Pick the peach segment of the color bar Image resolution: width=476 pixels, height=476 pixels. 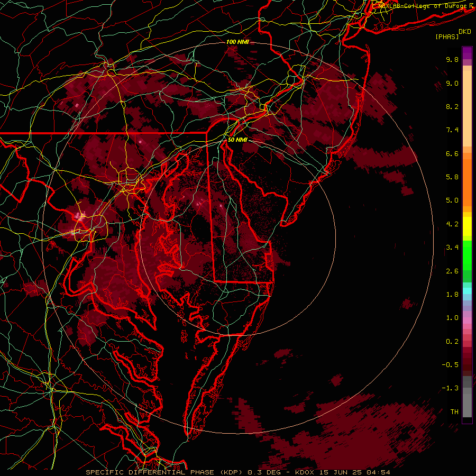[x=467, y=109]
